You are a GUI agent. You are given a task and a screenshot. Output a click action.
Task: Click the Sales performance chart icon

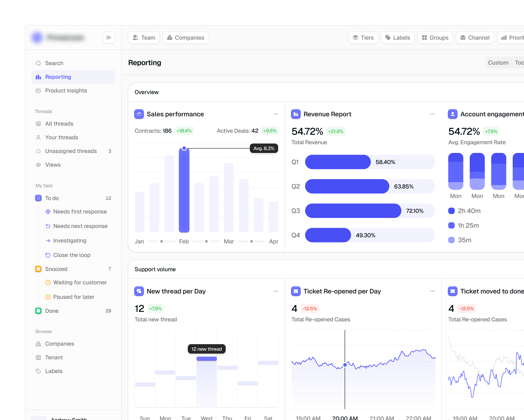(139, 114)
